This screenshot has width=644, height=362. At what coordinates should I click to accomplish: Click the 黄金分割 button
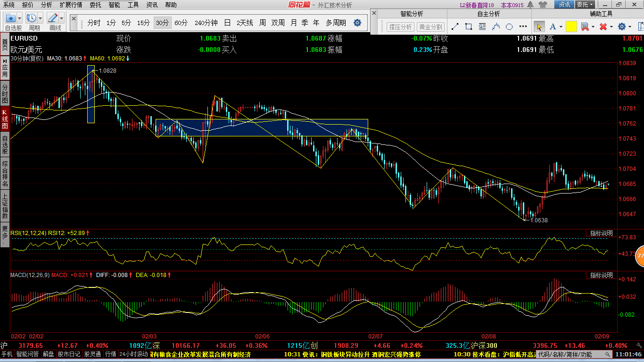(x=430, y=27)
